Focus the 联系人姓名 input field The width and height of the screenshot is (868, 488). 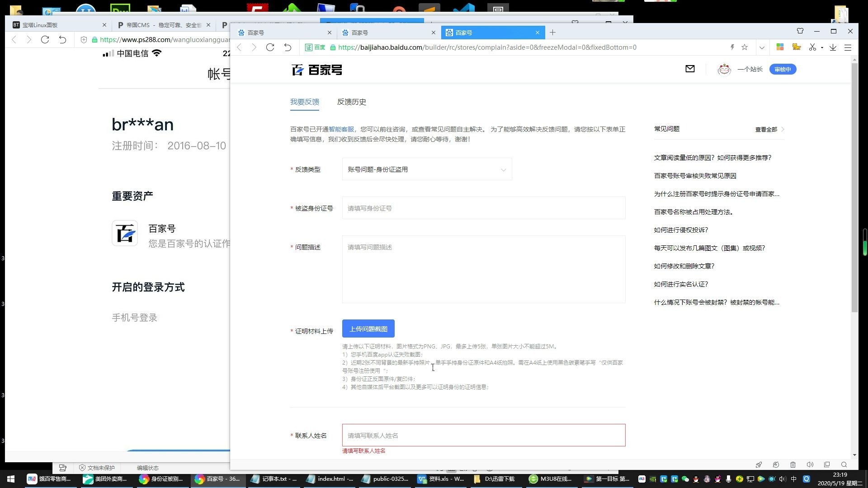[484, 436]
